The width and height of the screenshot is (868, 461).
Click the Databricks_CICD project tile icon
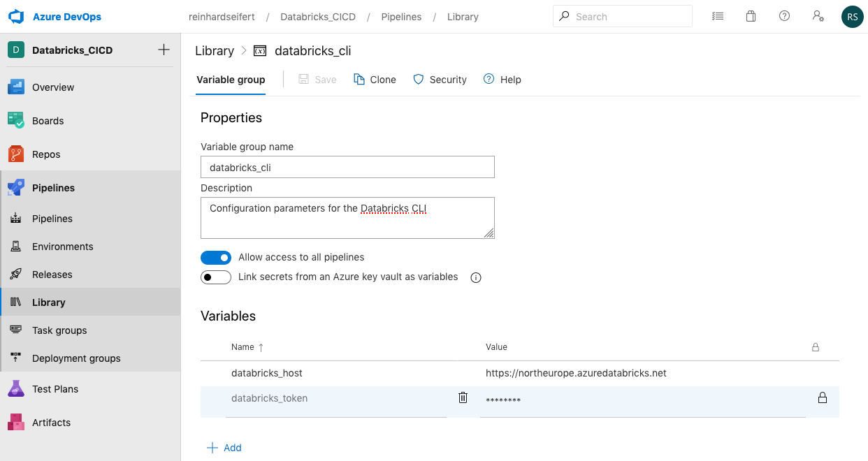click(16, 50)
